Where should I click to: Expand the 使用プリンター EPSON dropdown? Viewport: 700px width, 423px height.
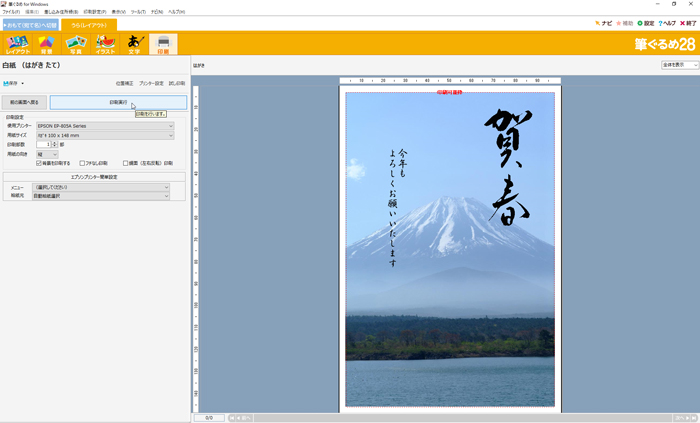(104, 126)
